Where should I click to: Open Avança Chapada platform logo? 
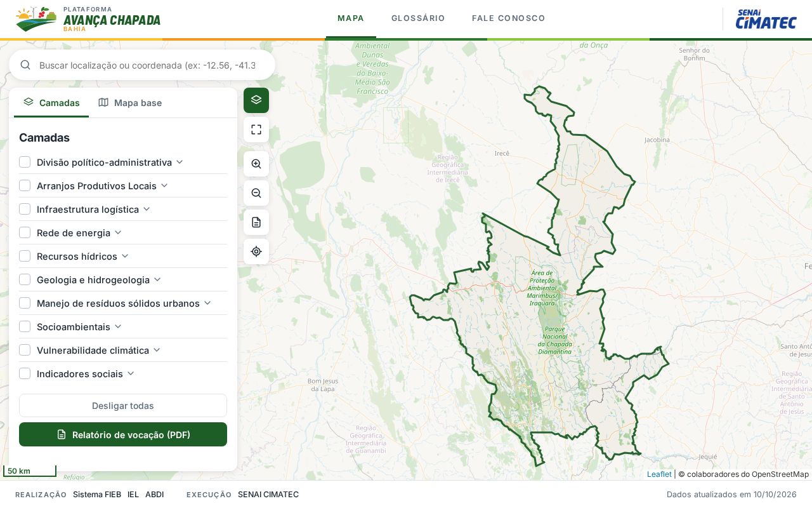coord(88,19)
